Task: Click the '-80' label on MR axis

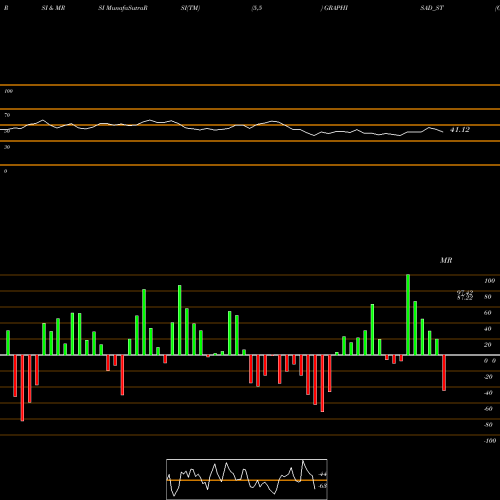Action: pyautogui.click(x=488, y=425)
